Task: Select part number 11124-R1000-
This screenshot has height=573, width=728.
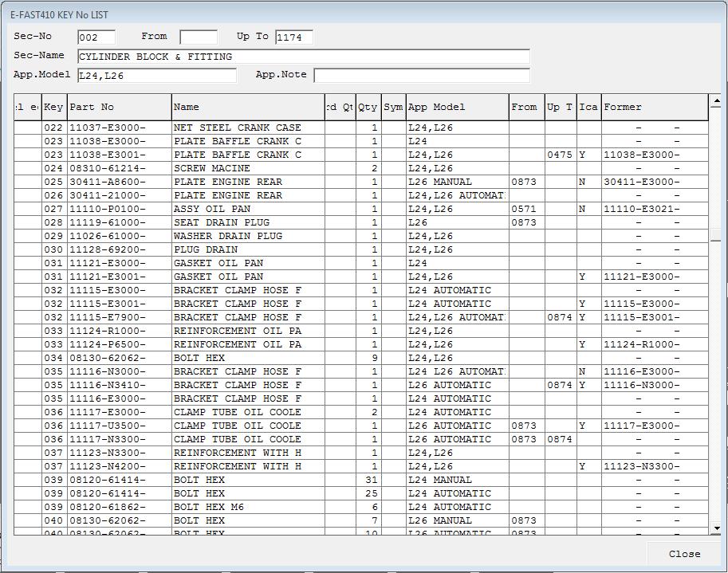Action: [x=120, y=331]
